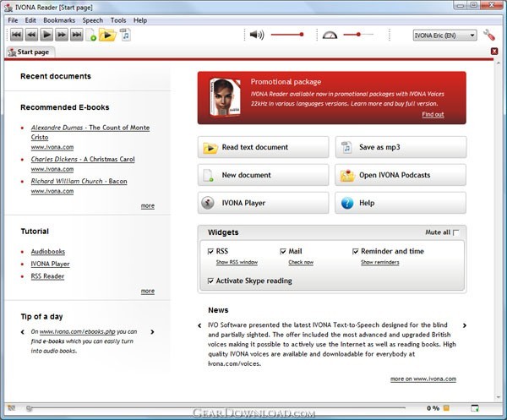This screenshot has height=420, width=507.
Task: Rewind using the toolbar rewind button
Action: (31, 35)
